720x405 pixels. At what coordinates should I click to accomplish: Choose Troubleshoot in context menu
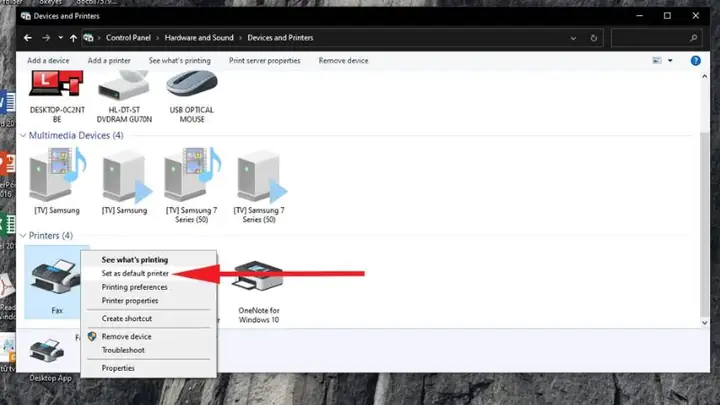(123, 350)
